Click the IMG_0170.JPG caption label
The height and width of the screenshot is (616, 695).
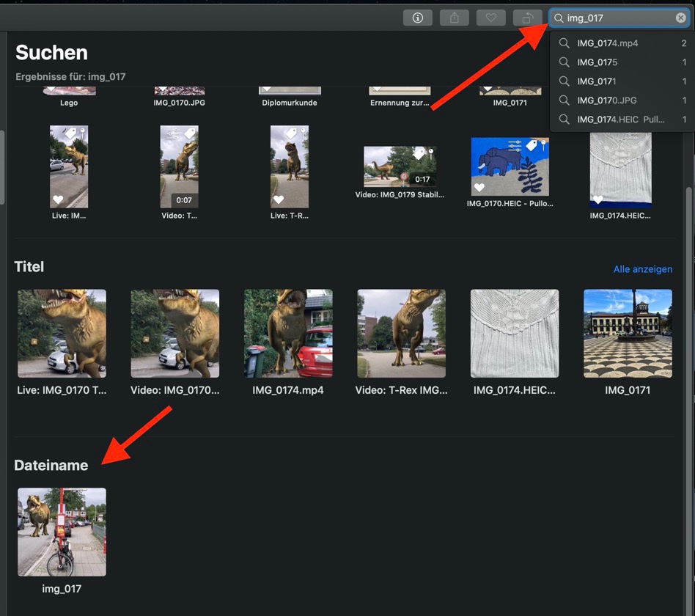pyautogui.click(x=179, y=103)
